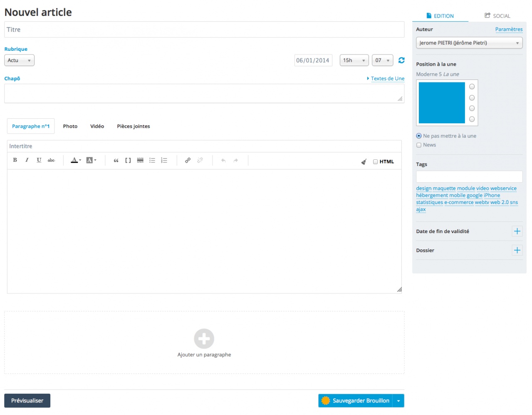Check the News checkbox
This screenshot has width=532, height=415.
point(419,145)
